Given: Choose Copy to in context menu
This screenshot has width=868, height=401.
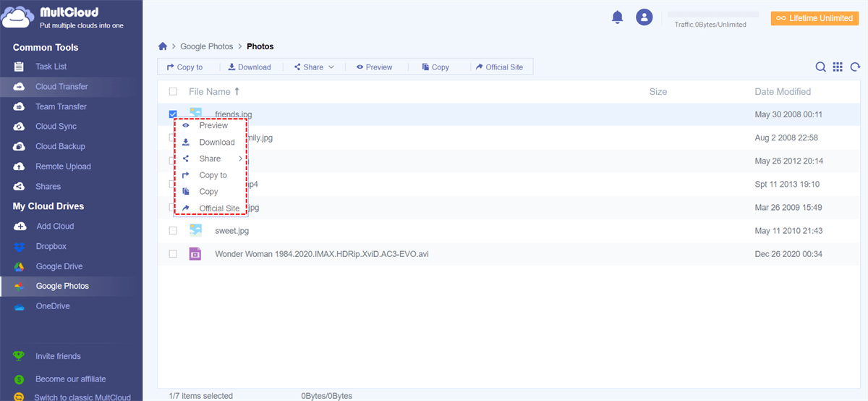Looking at the screenshot, I should point(211,175).
